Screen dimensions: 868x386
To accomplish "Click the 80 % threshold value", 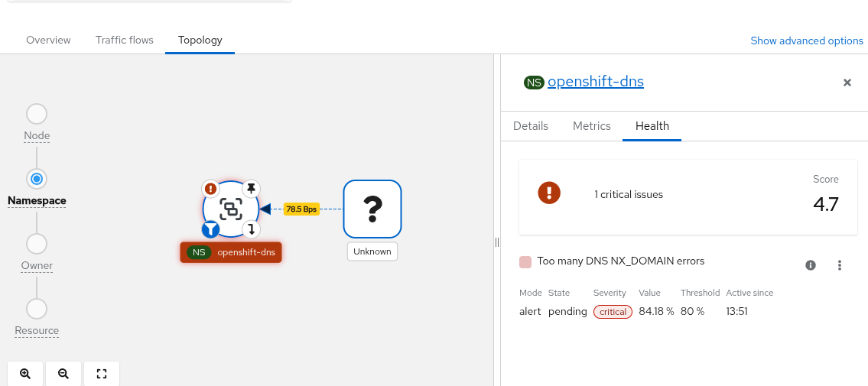I will (x=693, y=311).
